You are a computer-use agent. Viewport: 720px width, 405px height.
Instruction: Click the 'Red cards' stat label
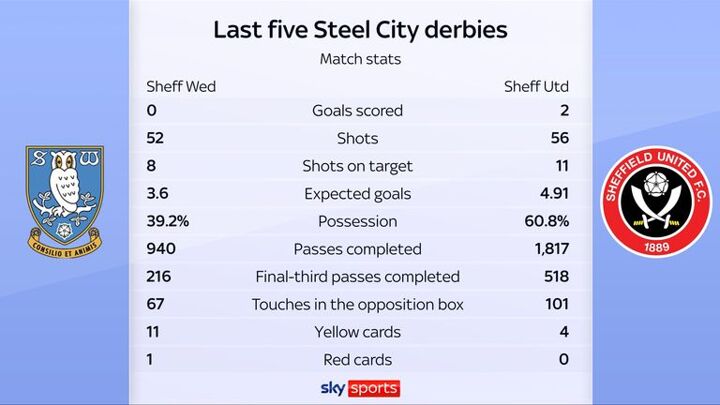[357, 359]
